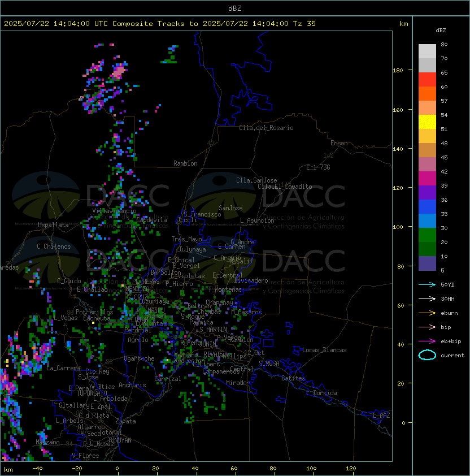Click the 'Catitas' map label

pos(293,378)
